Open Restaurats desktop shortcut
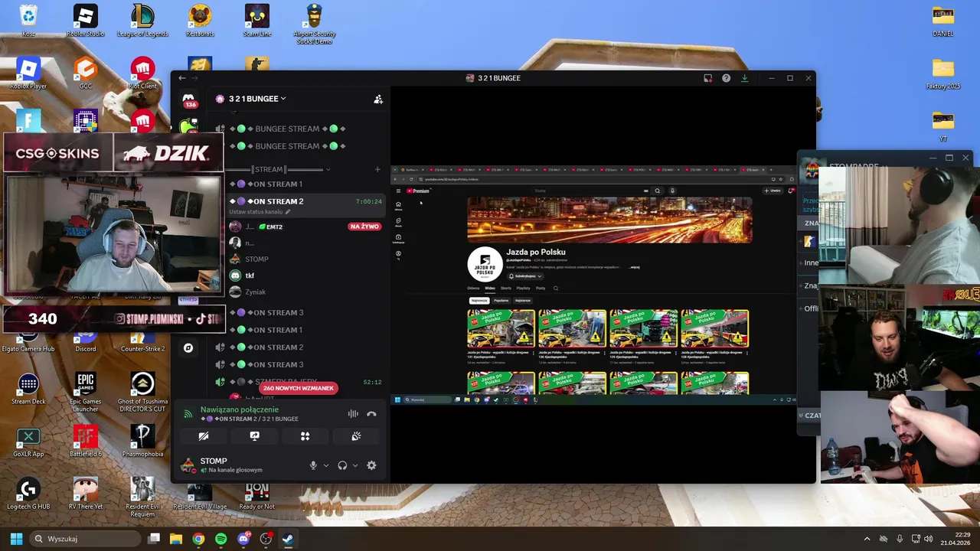Viewport: 980px width, 551px height. pyautogui.click(x=200, y=21)
